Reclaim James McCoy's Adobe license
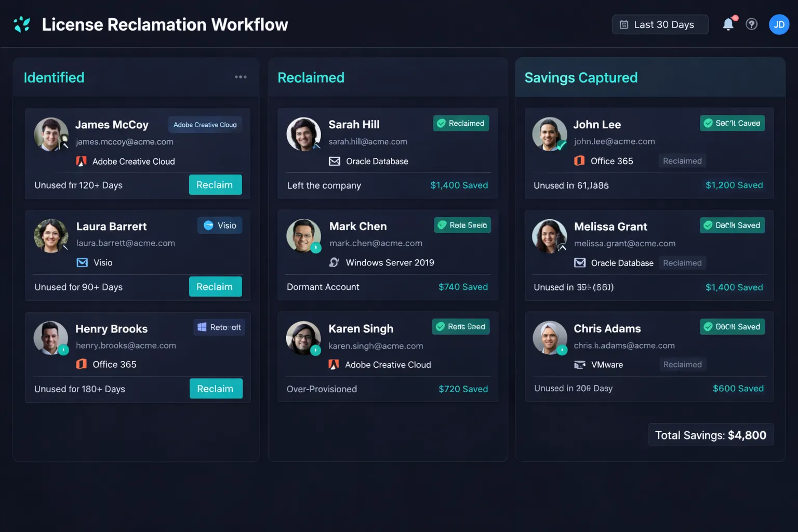798x532 pixels. pyautogui.click(x=215, y=185)
